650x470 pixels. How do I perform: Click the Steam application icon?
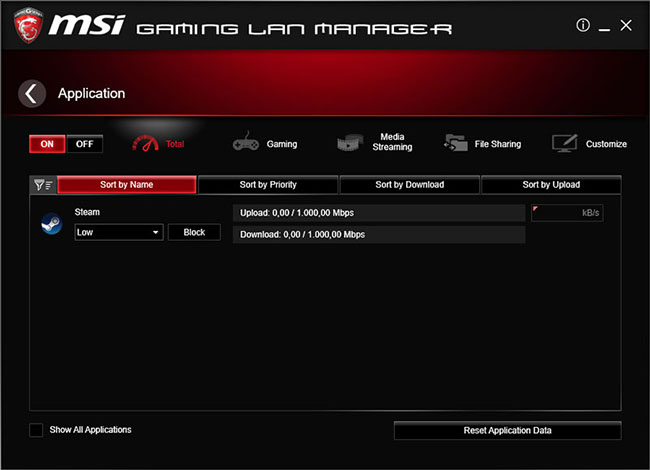(52, 223)
